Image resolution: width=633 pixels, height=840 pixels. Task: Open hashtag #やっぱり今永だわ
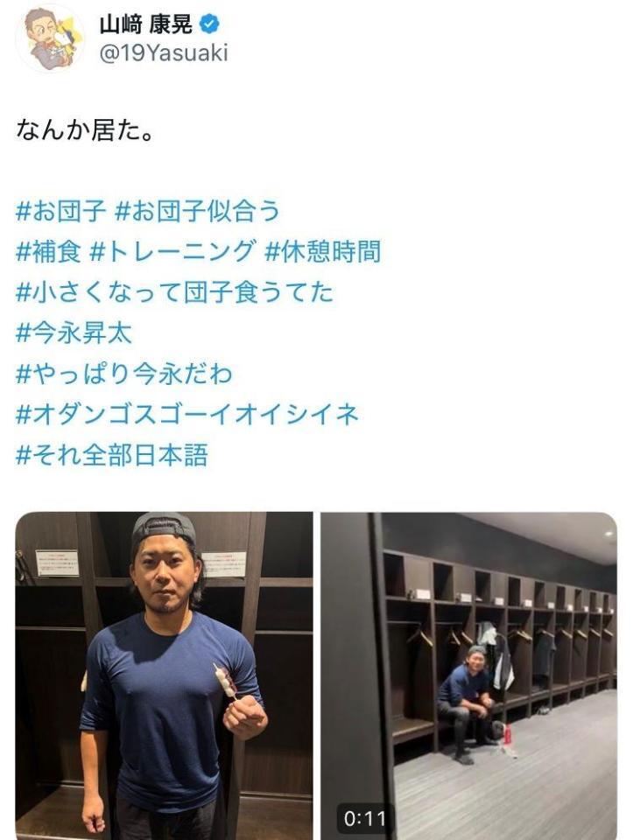click(123, 374)
